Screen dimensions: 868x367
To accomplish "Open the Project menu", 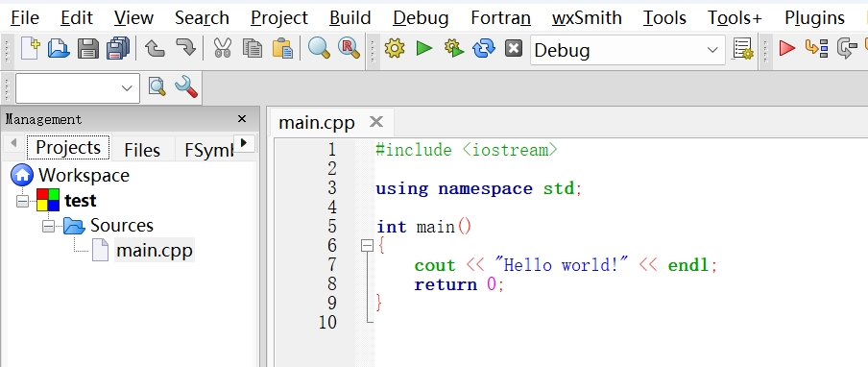I will click(279, 18).
